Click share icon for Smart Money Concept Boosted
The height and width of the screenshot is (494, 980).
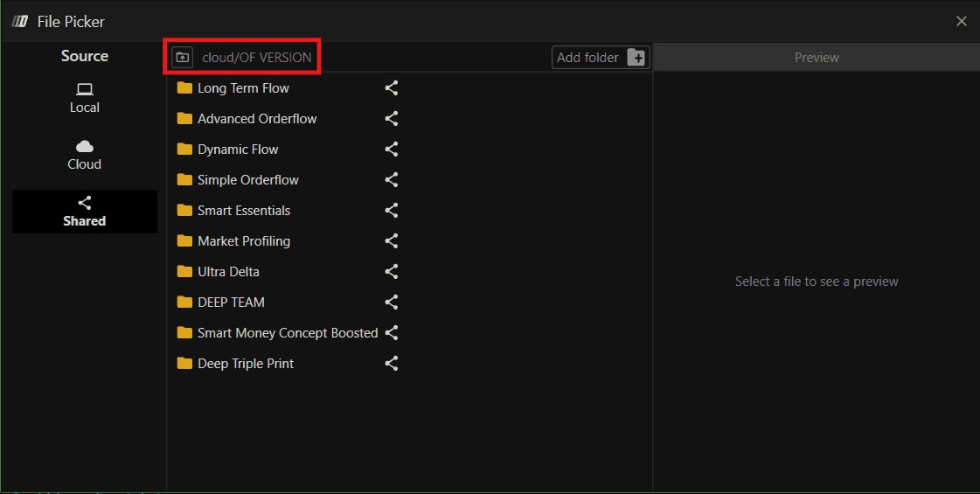pyautogui.click(x=392, y=332)
